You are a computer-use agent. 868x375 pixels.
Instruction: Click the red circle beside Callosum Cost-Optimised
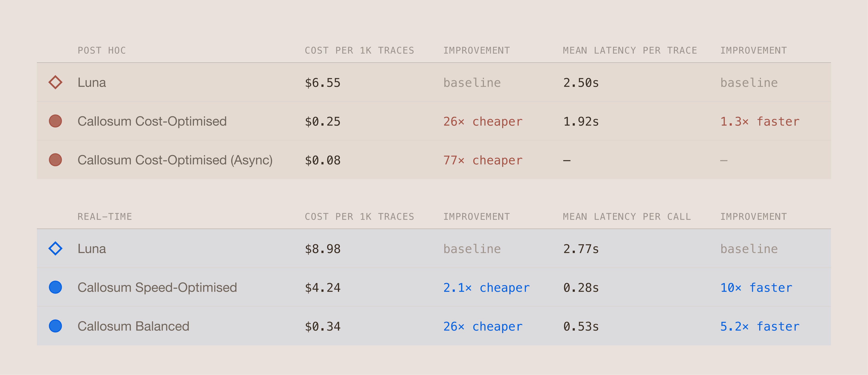tap(55, 121)
